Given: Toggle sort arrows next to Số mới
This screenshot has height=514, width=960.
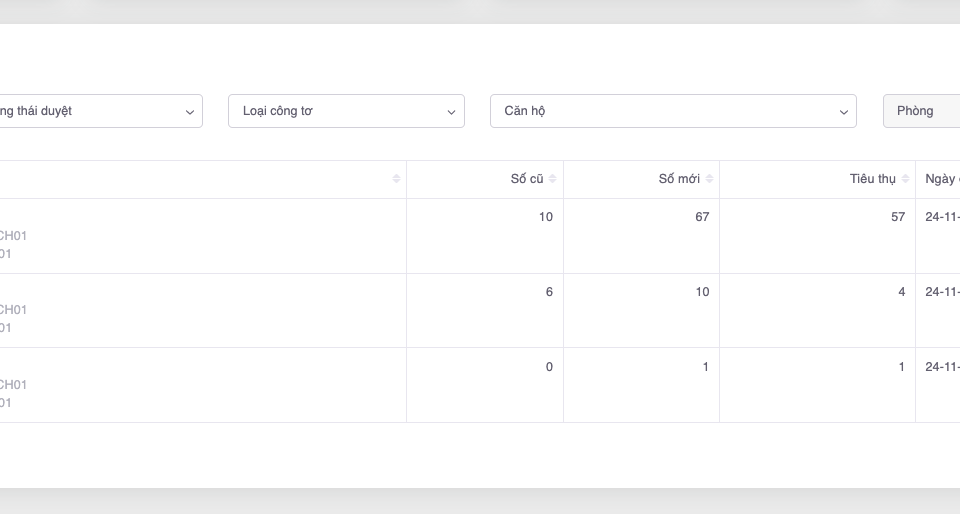Looking at the screenshot, I should pos(709,179).
